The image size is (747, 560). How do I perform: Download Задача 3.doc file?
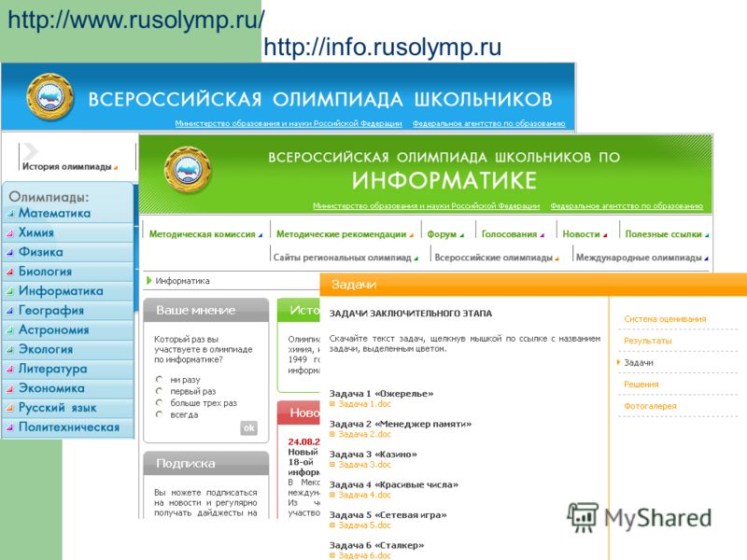pos(364,464)
